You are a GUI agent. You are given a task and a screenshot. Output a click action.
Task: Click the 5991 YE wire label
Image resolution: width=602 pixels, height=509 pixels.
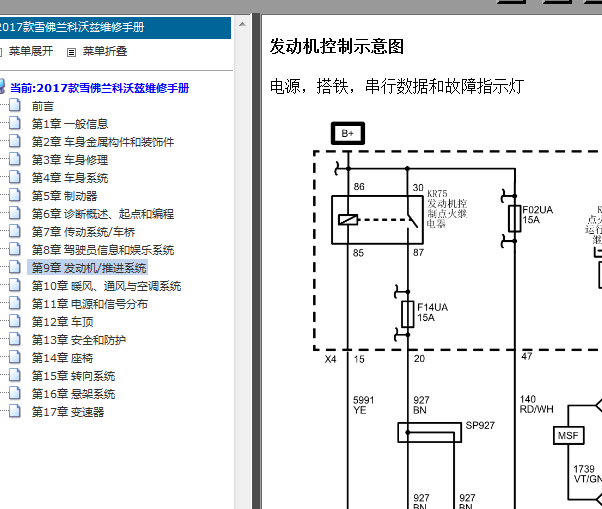pyautogui.click(x=363, y=405)
